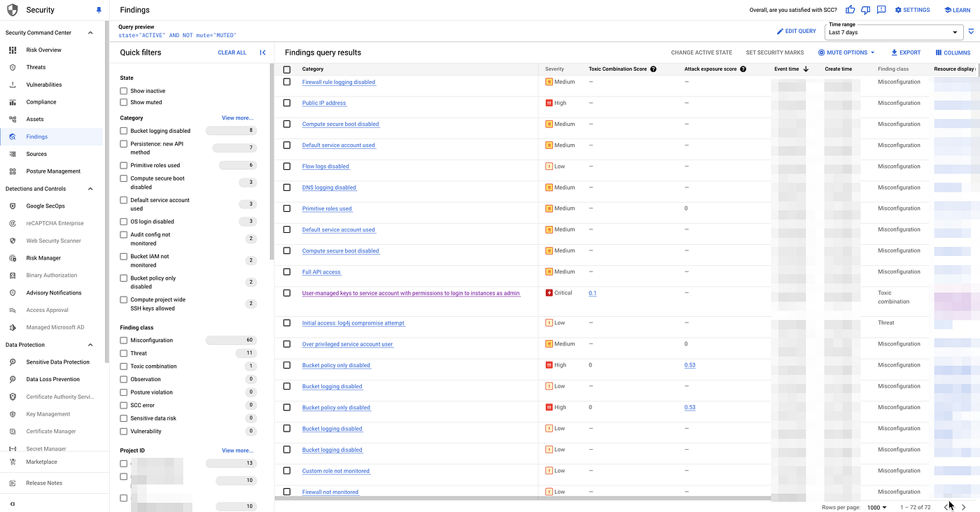Click the Assets sidebar icon
This screenshot has width=980, height=512.
13,120
